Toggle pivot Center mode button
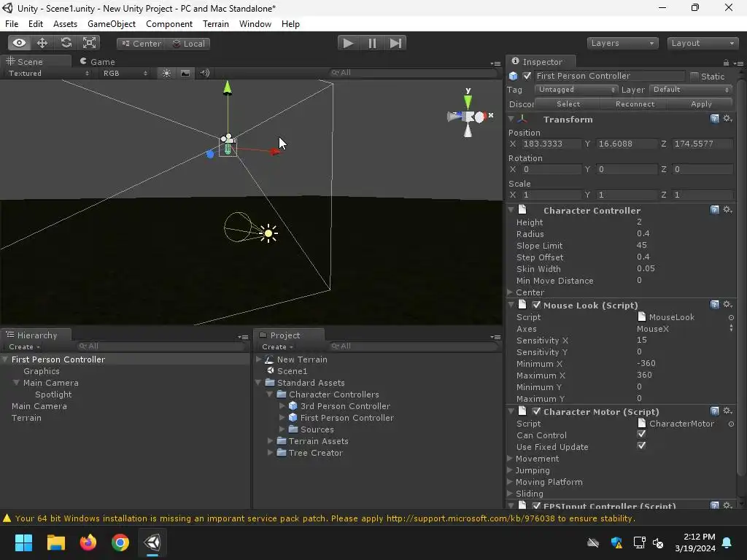Image resolution: width=747 pixels, height=560 pixels. pyautogui.click(x=141, y=43)
